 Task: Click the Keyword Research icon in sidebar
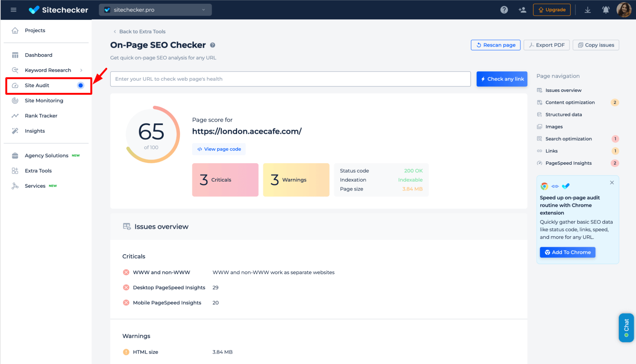(15, 70)
